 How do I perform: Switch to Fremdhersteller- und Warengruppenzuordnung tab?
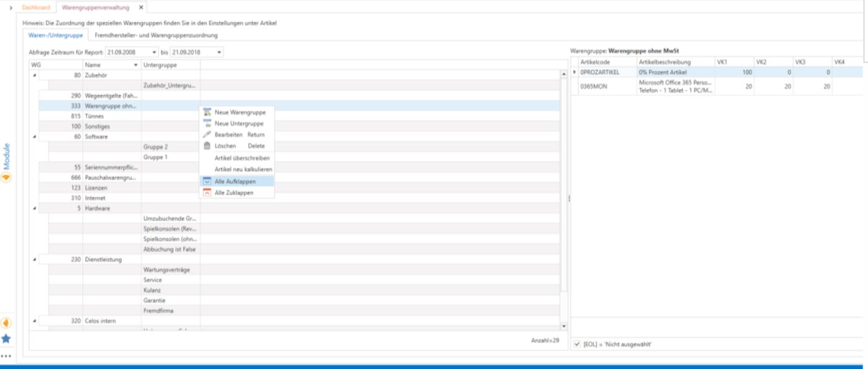click(x=156, y=35)
